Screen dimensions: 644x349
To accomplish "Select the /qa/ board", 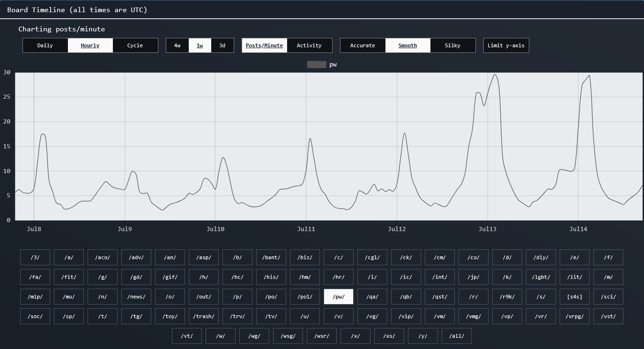I will [x=372, y=297].
